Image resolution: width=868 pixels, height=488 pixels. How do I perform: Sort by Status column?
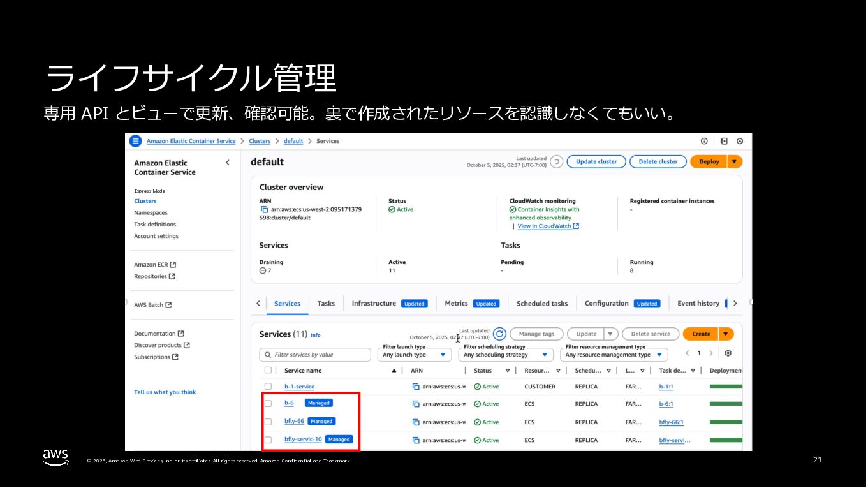pyautogui.click(x=508, y=371)
